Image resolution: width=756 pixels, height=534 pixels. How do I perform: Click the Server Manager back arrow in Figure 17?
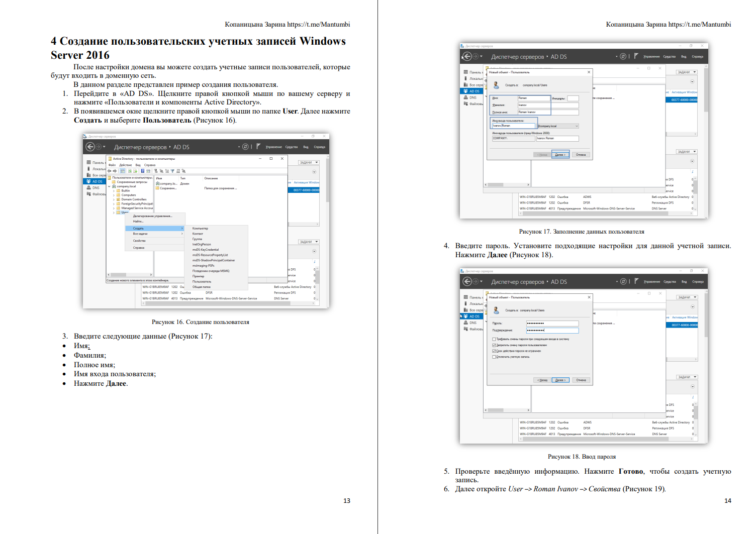467,56
